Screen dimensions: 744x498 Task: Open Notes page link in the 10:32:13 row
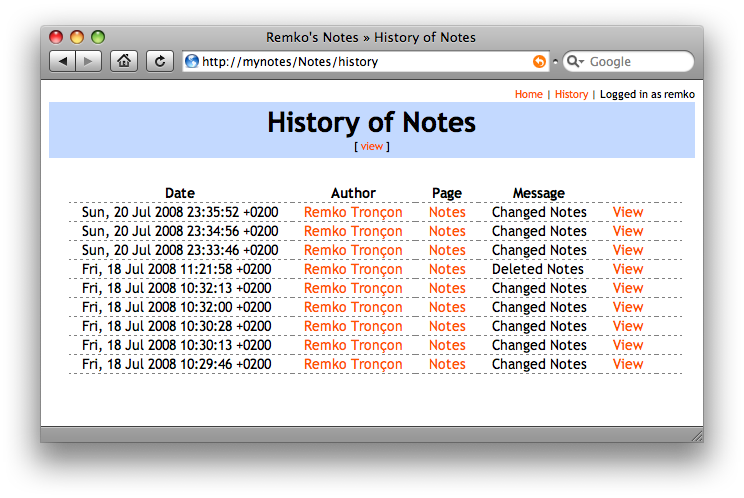(x=447, y=288)
